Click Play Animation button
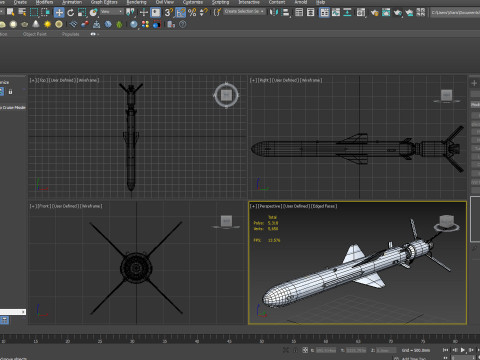 463,350
